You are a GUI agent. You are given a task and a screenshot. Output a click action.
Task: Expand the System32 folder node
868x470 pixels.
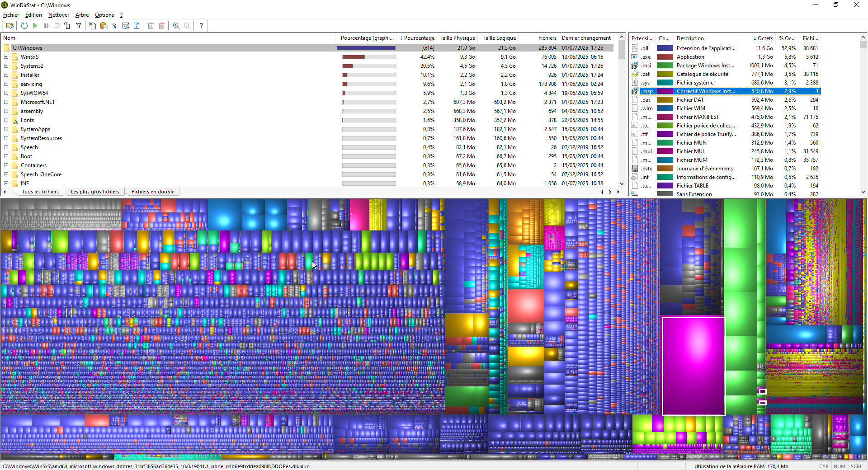tap(6, 66)
